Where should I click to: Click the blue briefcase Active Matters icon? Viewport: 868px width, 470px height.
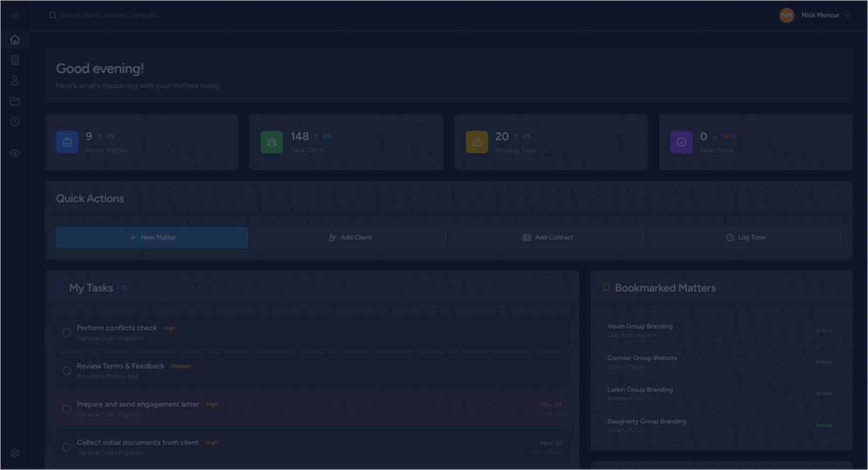(67, 142)
